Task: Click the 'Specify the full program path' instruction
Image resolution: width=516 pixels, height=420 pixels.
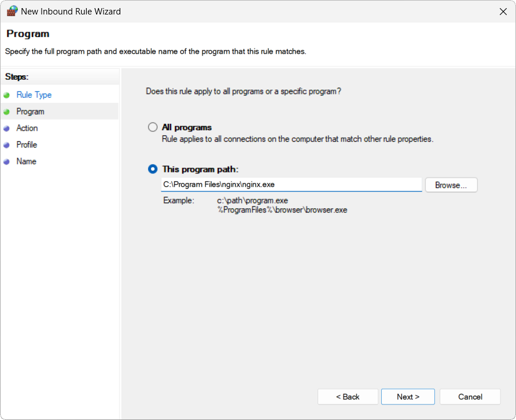Action: [x=156, y=51]
